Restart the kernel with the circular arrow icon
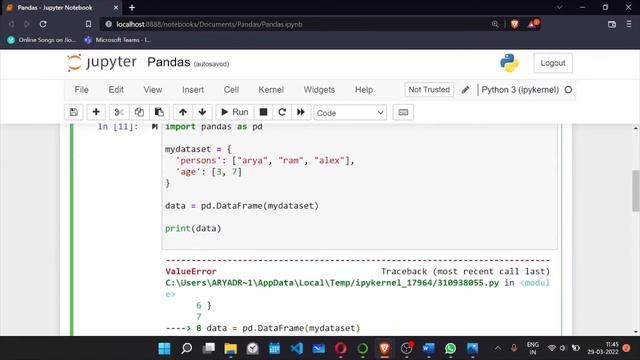Screen dimensions: 640x360 [282, 112]
